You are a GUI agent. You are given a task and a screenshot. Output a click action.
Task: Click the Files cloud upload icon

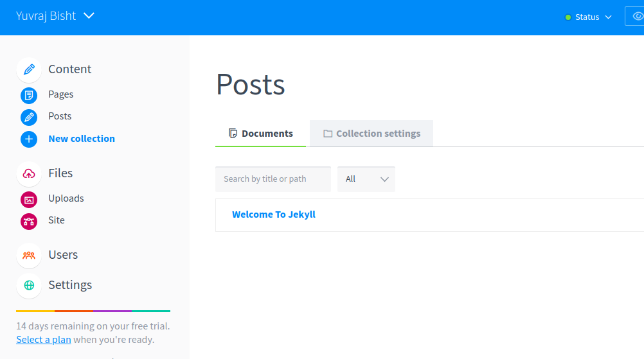[x=29, y=173]
